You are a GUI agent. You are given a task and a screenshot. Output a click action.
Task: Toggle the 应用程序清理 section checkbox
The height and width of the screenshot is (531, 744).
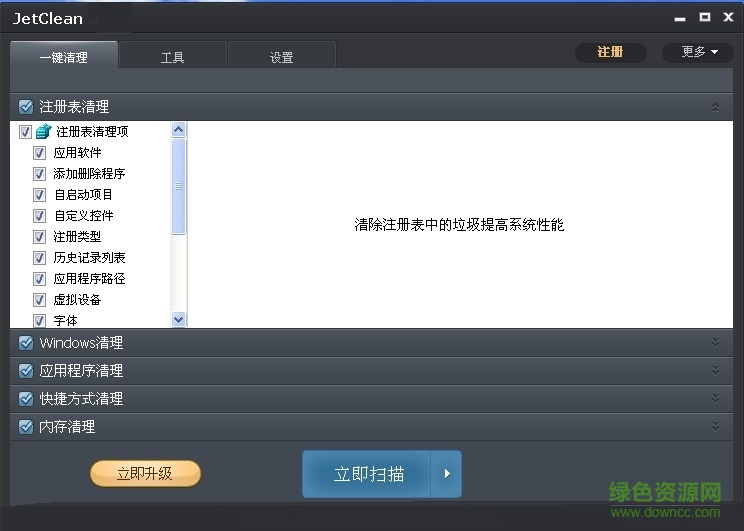pyautogui.click(x=26, y=371)
